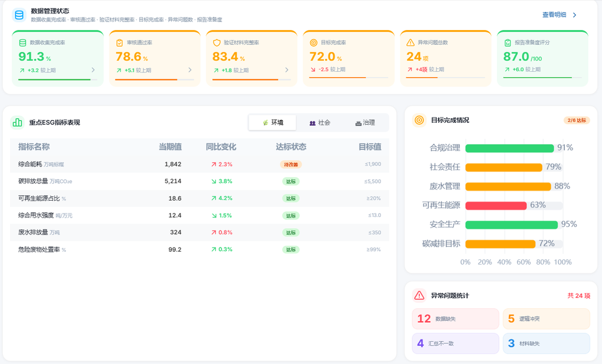This screenshot has width=602, height=364.
Task: Click the icon in the 数据收集完成率 card
Action: coord(23,42)
